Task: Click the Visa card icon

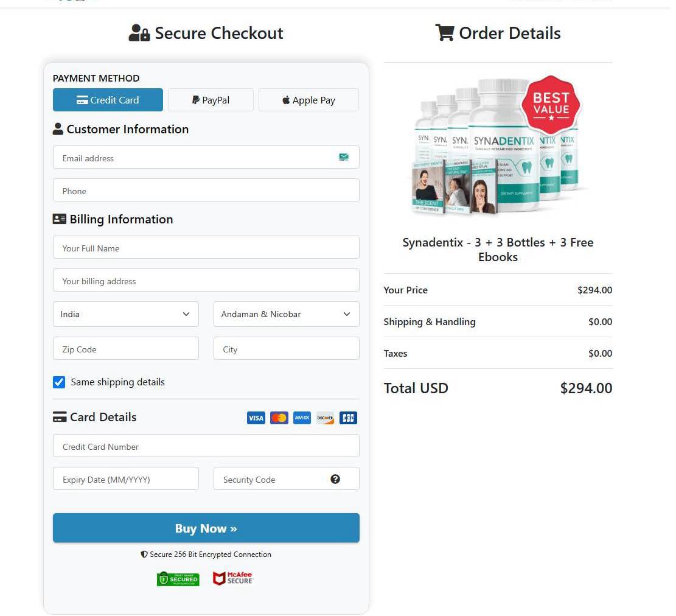Action: [256, 418]
